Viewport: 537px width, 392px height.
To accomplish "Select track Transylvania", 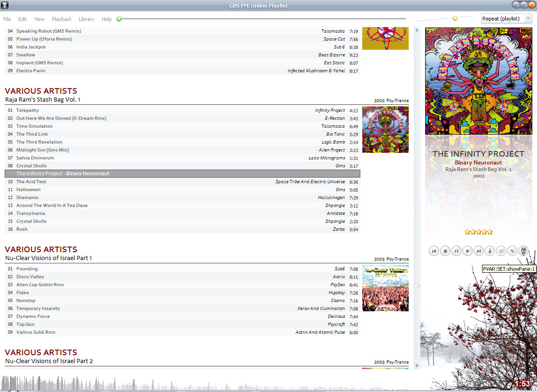I will (183, 213).
